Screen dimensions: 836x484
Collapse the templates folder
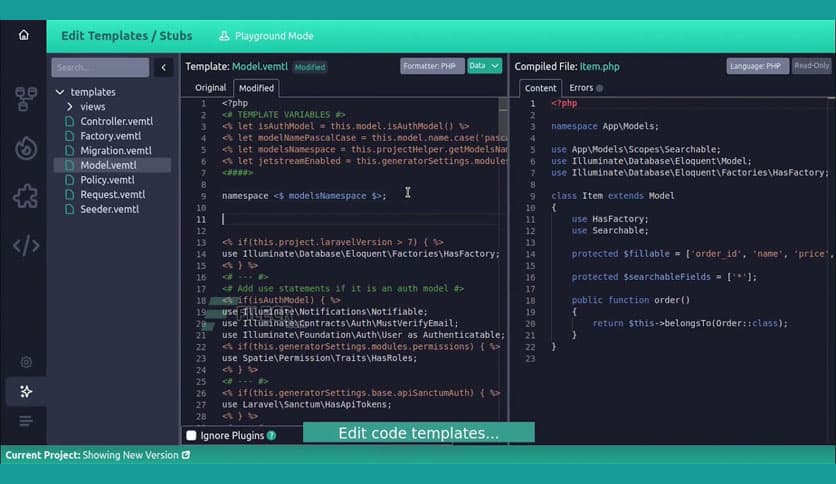point(60,92)
